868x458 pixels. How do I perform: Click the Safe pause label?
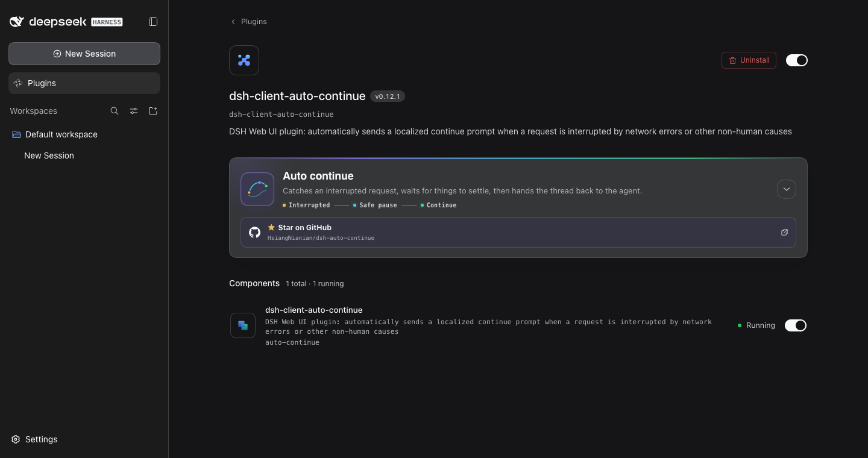pos(378,205)
